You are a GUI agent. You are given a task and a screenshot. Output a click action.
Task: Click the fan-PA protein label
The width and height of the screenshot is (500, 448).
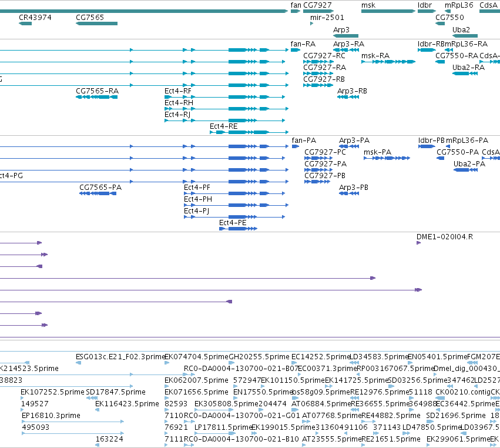point(304,141)
